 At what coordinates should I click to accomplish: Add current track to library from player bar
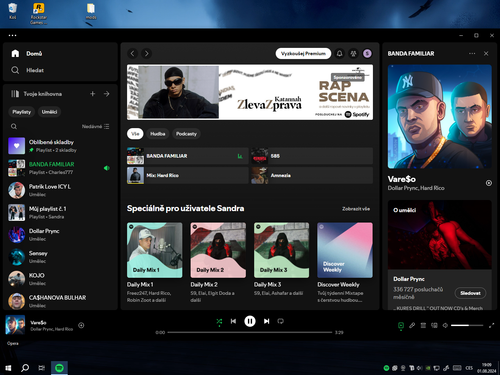81,325
